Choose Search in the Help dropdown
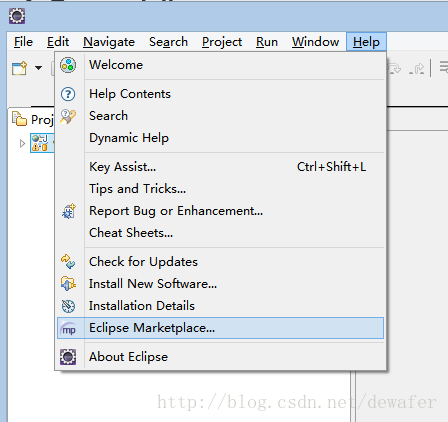448x422 pixels. tap(220, 116)
